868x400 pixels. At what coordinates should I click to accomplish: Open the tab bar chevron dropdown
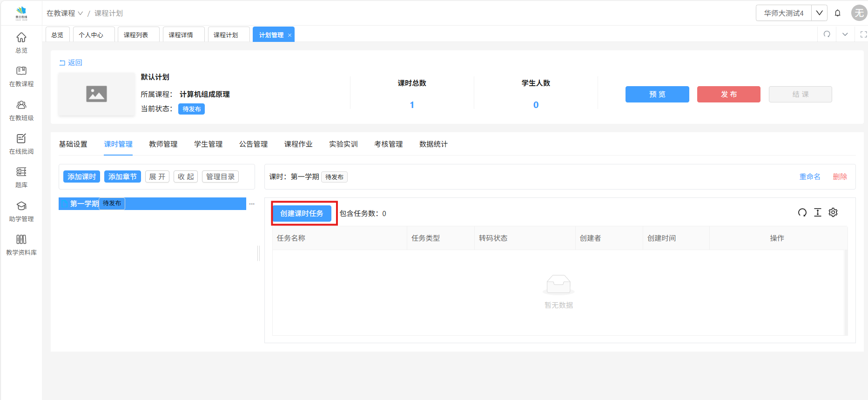click(845, 34)
